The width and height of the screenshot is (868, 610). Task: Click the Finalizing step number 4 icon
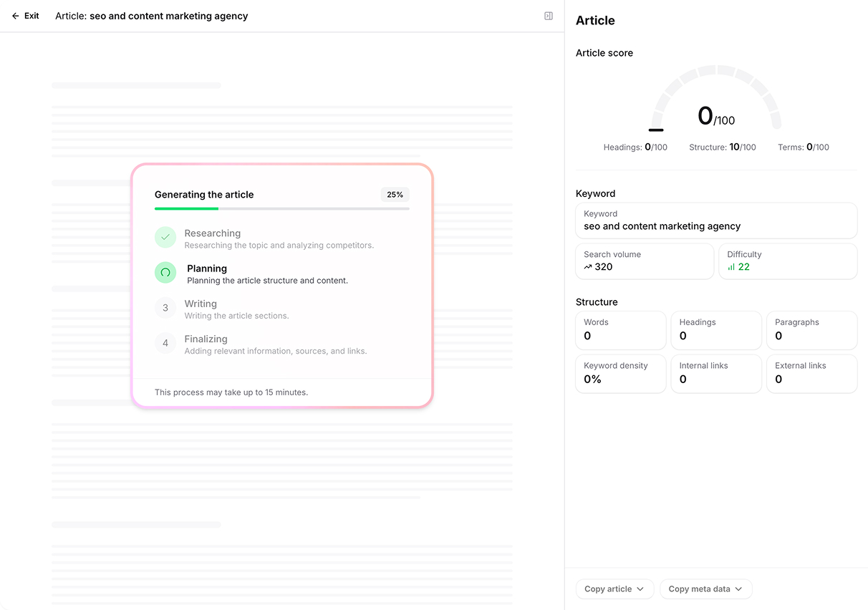tap(165, 343)
